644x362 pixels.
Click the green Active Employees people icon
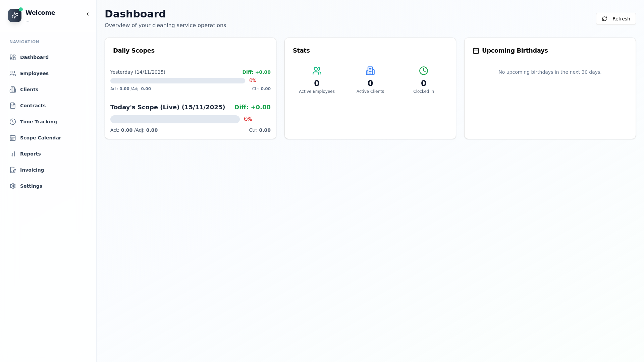pos(317,71)
